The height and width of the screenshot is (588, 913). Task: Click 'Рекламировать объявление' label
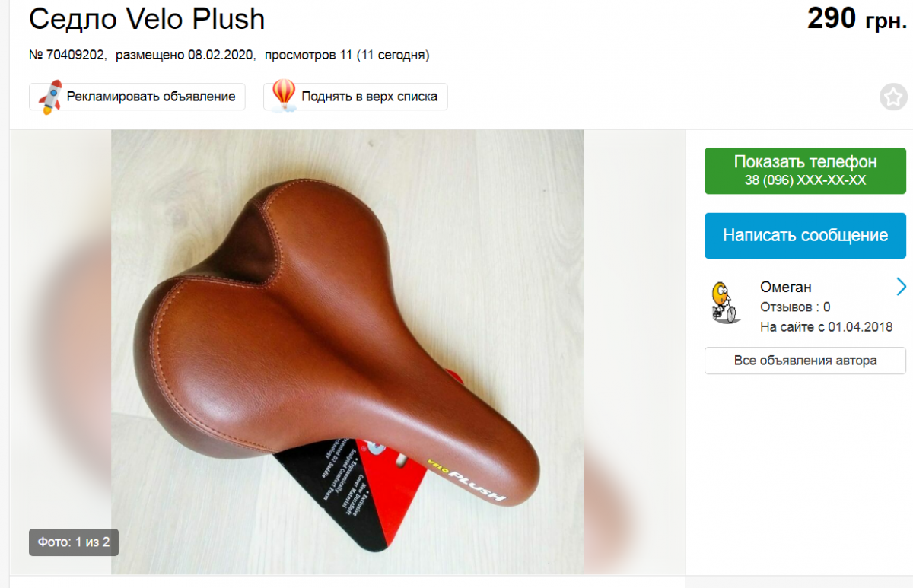click(151, 97)
